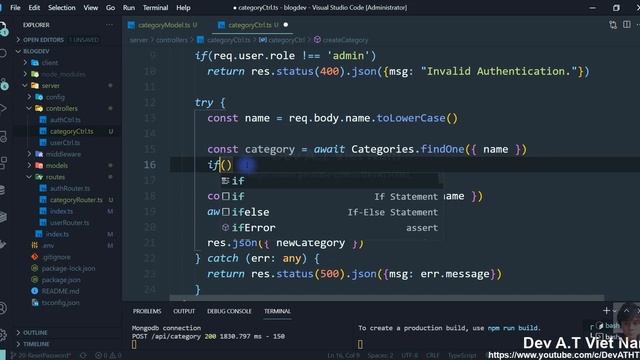Open authCtrl.ts in explorer
Image resolution: width=640 pixels, height=360 pixels.
(65, 120)
